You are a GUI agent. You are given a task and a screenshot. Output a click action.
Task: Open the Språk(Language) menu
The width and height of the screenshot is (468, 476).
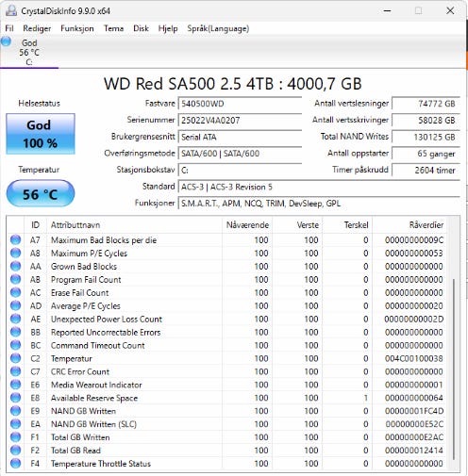(x=218, y=28)
